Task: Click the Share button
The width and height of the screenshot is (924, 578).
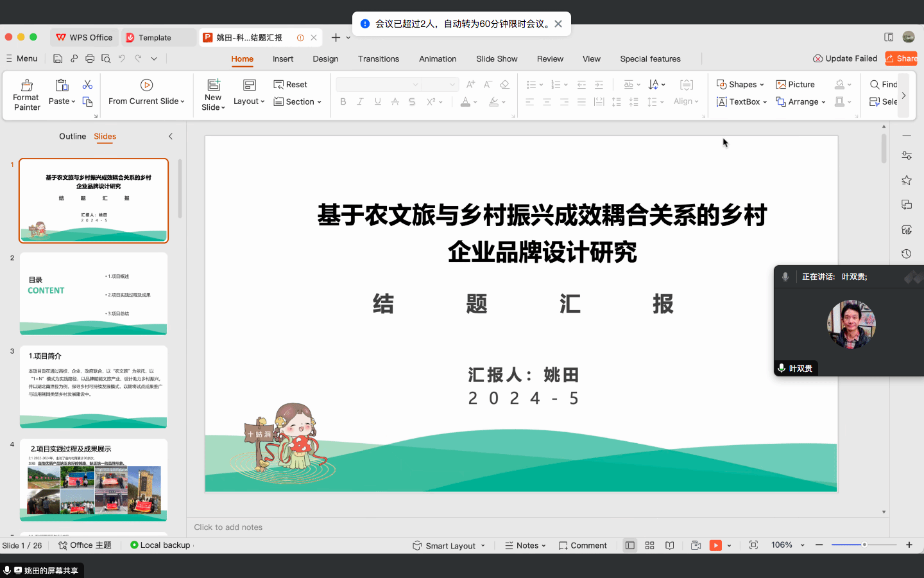Action: [901, 58]
